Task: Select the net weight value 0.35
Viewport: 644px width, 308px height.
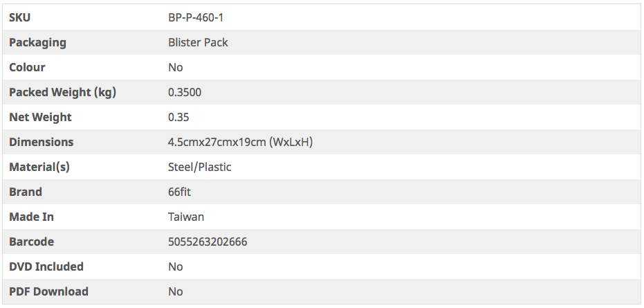Action: tap(178, 117)
